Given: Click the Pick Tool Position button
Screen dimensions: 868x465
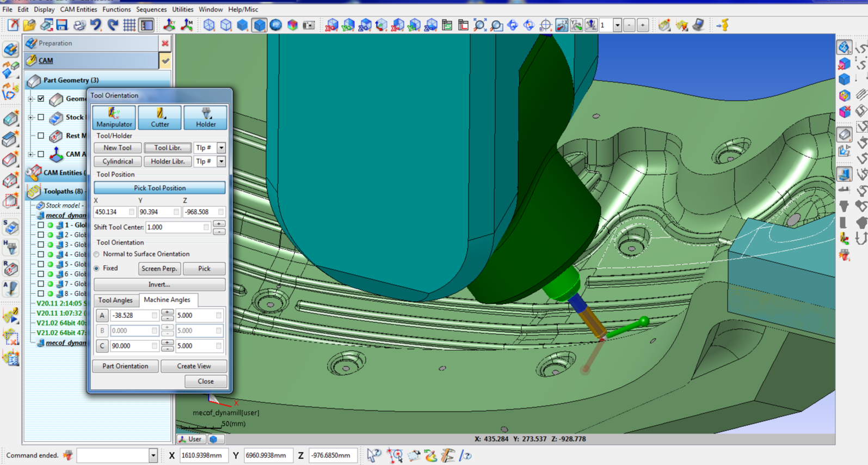Looking at the screenshot, I should pyautogui.click(x=159, y=188).
